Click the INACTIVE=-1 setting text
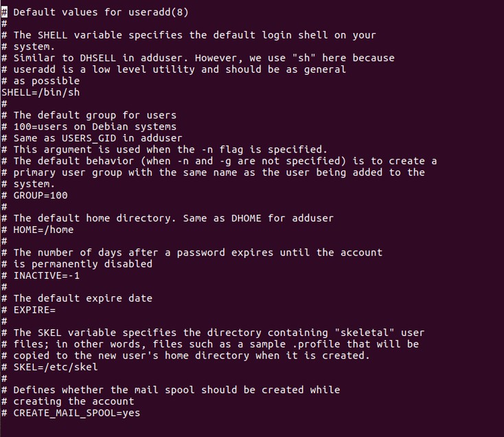The height and width of the screenshot is (437, 504). click(x=47, y=276)
